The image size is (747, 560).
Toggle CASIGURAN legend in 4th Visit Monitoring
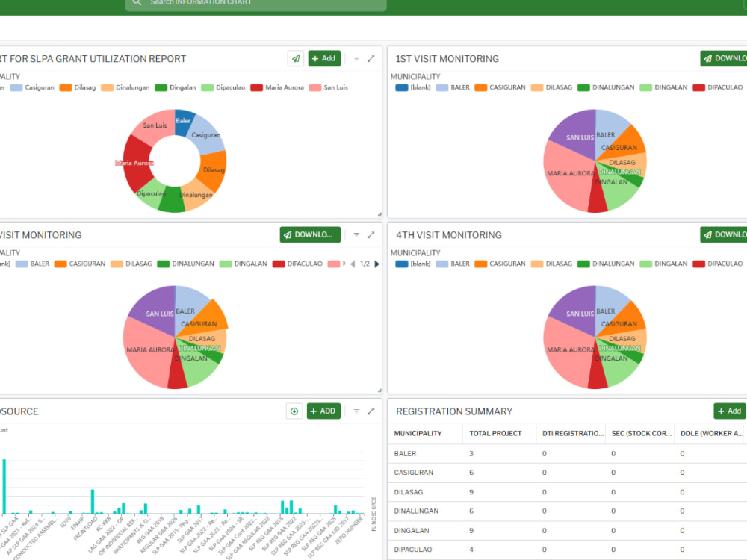pos(500,264)
